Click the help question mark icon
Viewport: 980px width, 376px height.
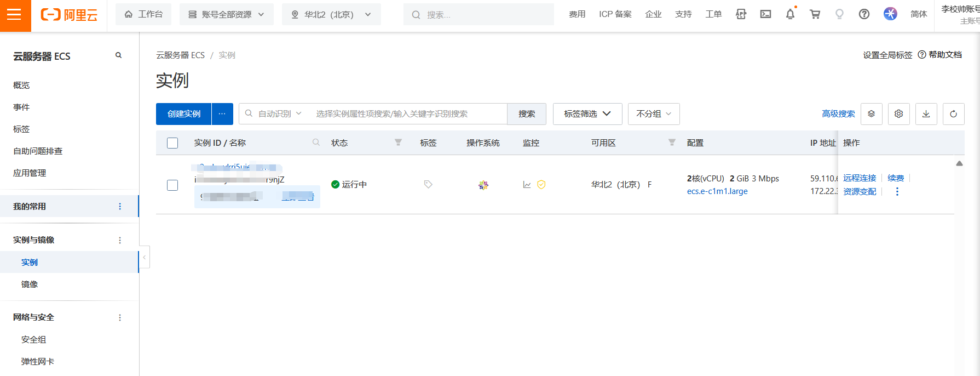pos(864,14)
